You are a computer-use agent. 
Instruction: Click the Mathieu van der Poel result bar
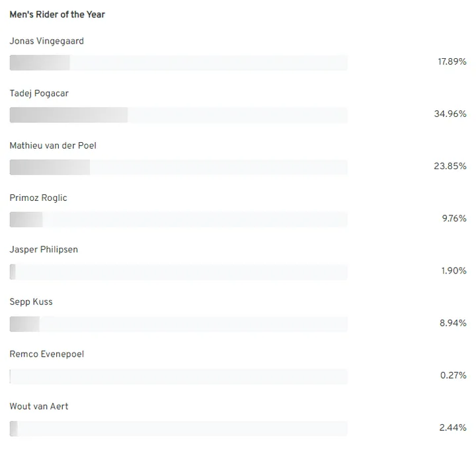[x=178, y=167]
